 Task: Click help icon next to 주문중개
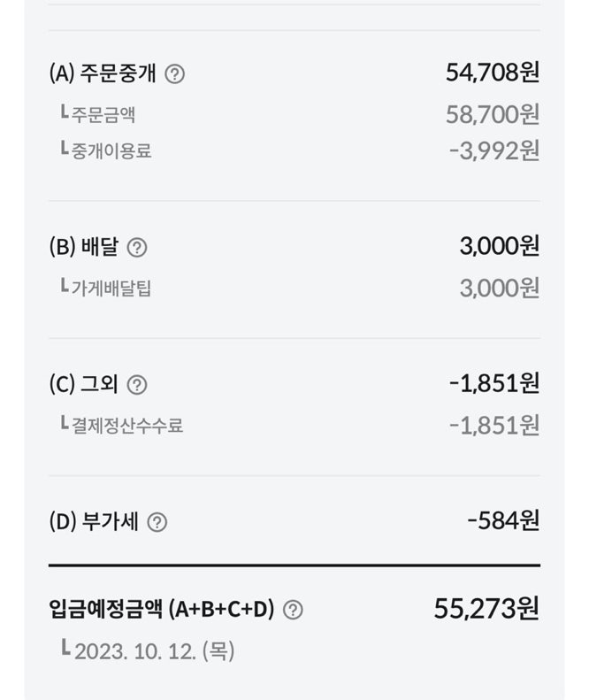tap(175, 74)
